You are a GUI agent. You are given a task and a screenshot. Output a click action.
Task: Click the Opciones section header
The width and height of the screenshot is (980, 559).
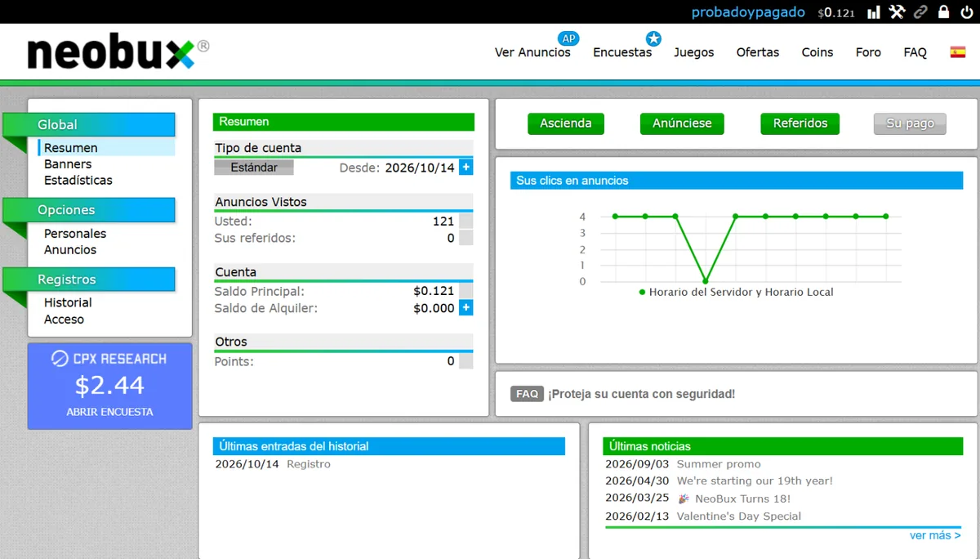(x=89, y=210)
